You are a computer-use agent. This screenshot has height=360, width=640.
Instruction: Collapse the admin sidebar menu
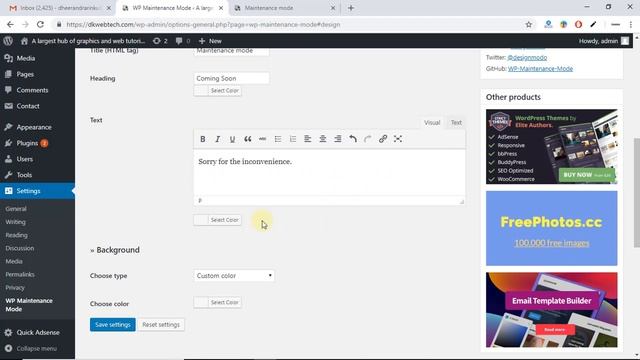click(37, 349)
